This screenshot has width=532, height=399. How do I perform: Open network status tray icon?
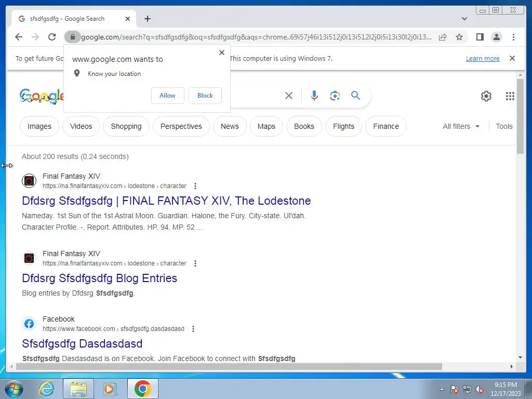pyautogui.click(x=467, y=389)
